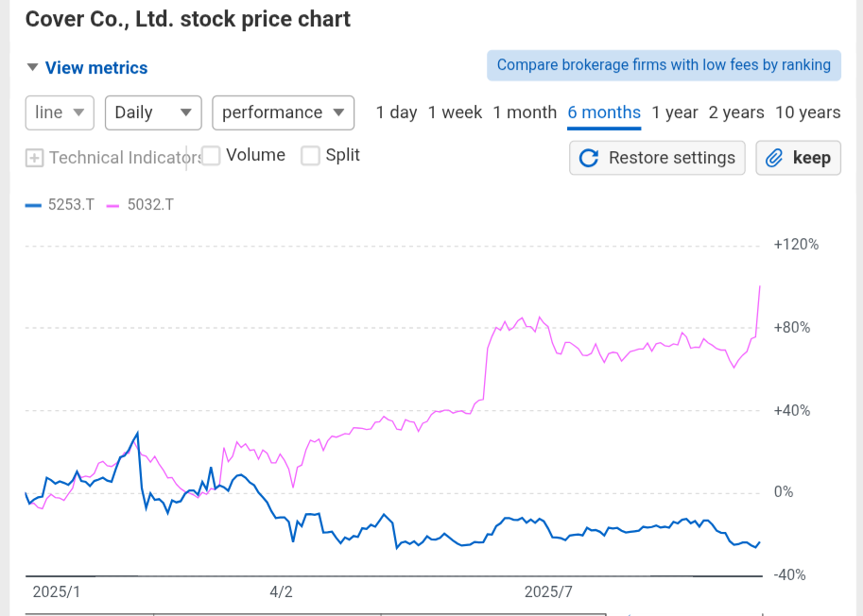Click the pink line's latest peak point

(760, 285)
